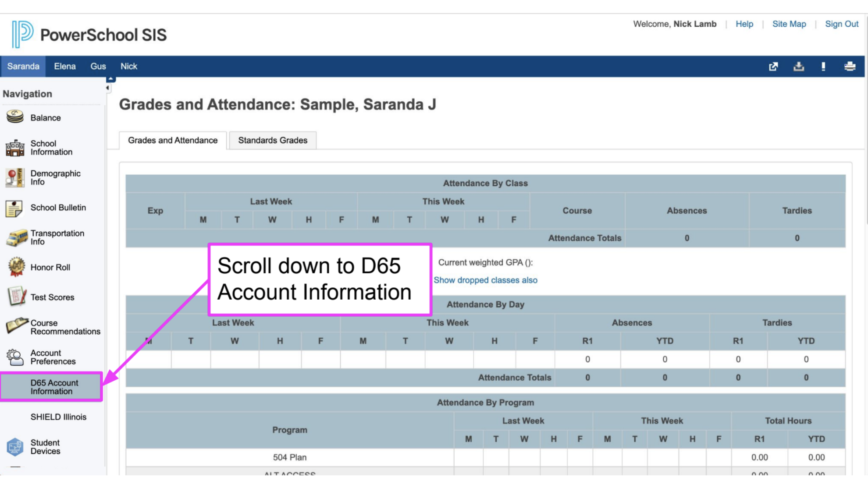The height and width of the screenshot is (488, 868).
Task: Switch to Grades and Attendance tab
Action: [x=173, y=140]
